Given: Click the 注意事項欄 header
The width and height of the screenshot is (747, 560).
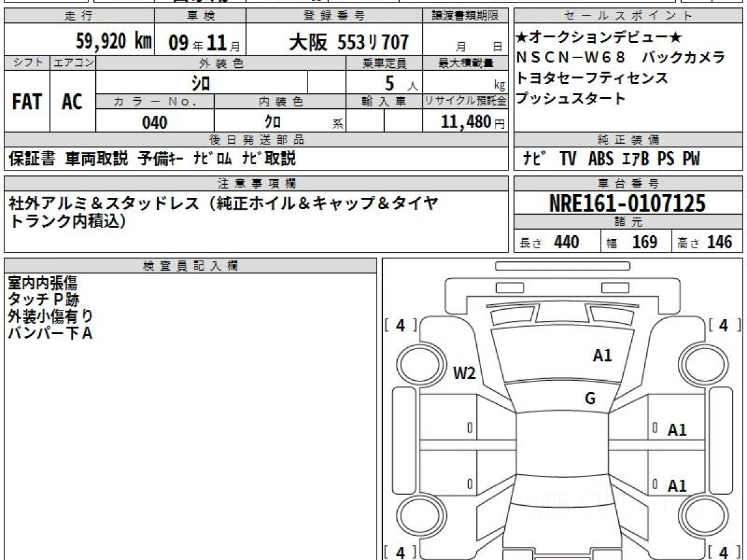Looking at the screenshot, I should pyautogui.click(x=256, y=184).
